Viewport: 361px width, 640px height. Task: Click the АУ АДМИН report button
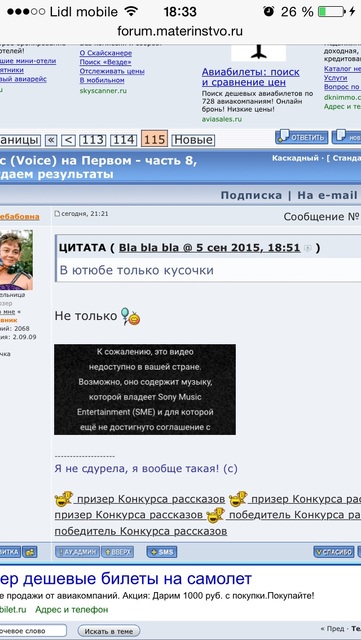point(77,552)
